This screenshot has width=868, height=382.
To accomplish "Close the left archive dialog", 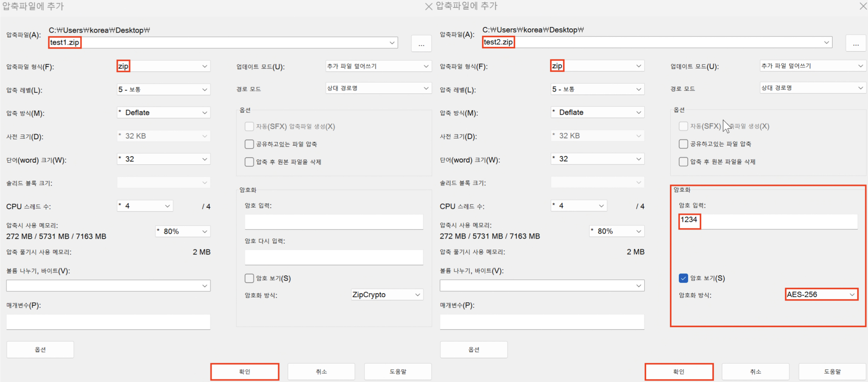I will [428, 6].
